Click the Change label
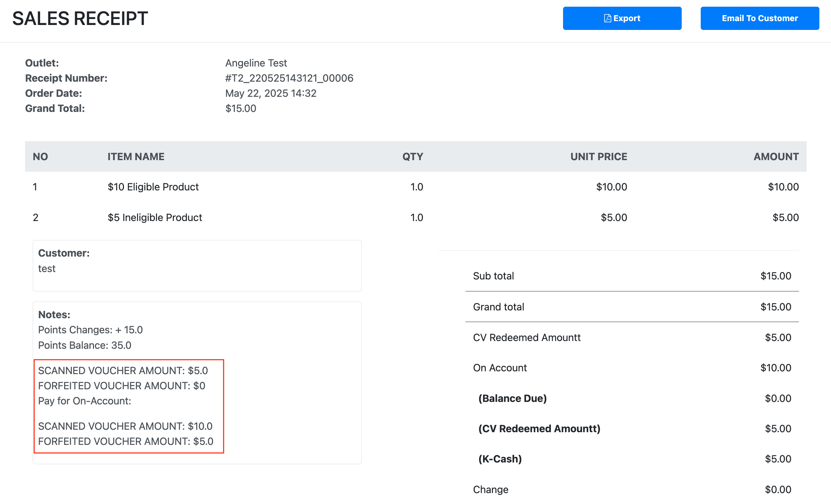 click(x=491, y=490)
